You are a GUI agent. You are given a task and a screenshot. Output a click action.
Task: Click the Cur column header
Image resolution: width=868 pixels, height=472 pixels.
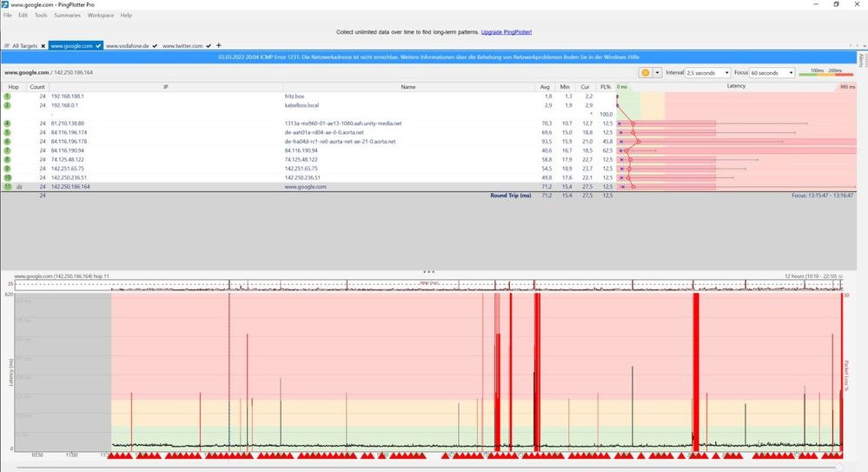[x=585, y=87]
